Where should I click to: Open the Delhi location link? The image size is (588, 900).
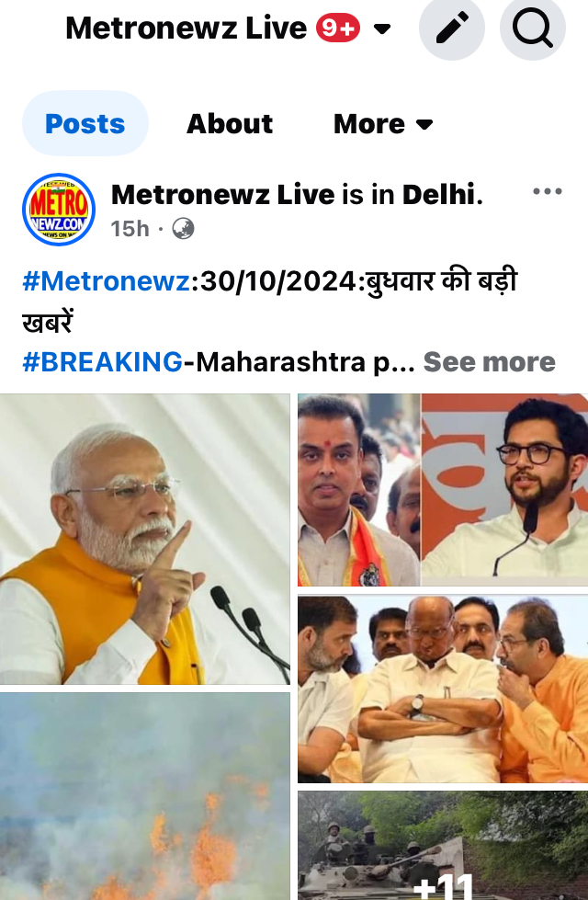[438, 195]
